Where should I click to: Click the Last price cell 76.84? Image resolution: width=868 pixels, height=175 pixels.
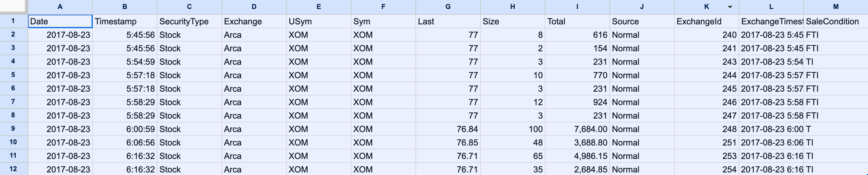[x=448, y=129]
